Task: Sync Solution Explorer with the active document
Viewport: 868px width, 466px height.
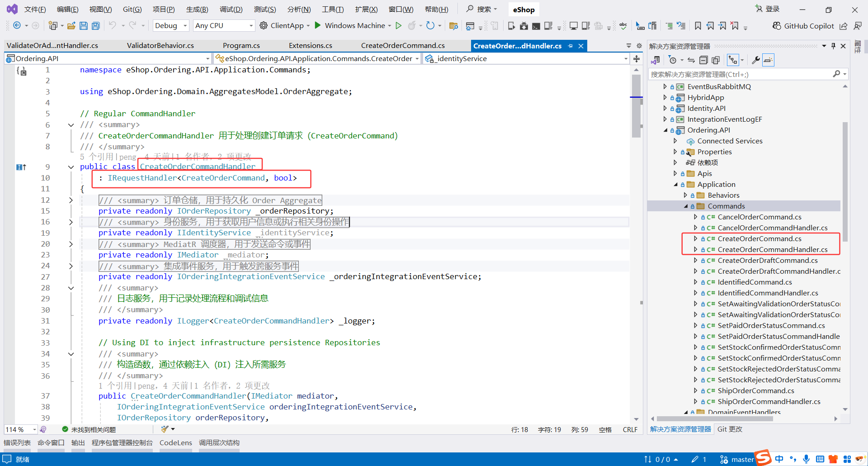Action: pos(691,60)
